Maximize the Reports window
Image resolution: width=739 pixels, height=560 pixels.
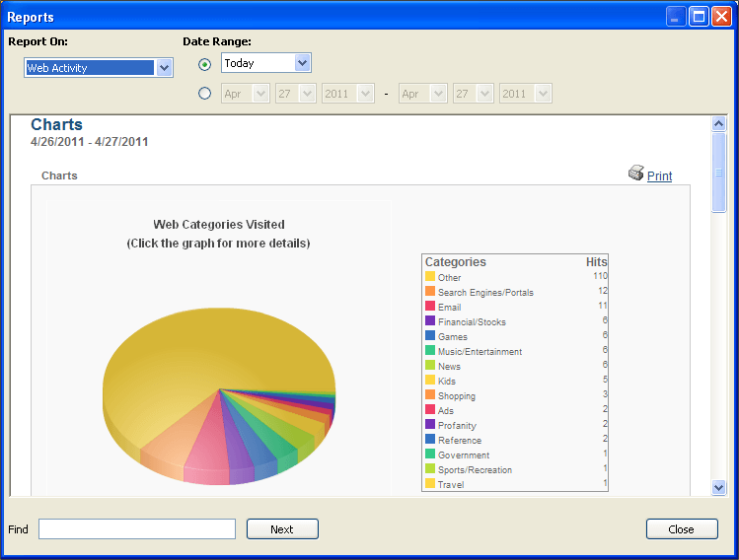(699, 17)
